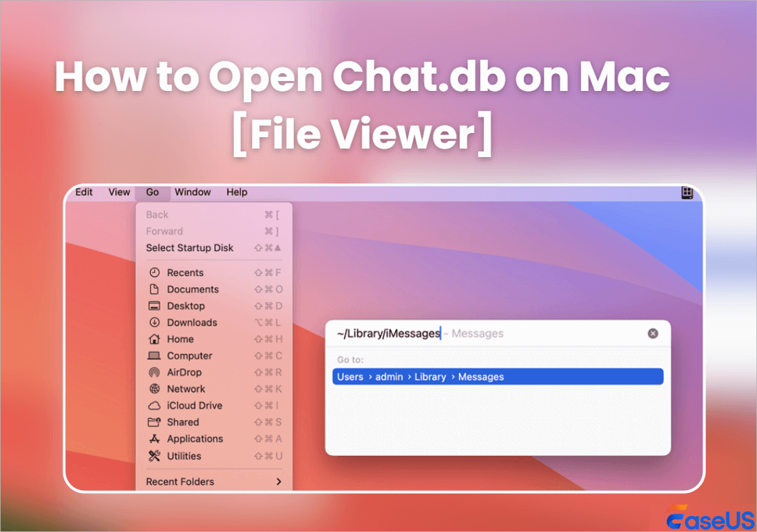Viewport: 757px width, 532px height.
Task: Click the Downloads icon
Action: pos(155,322)
